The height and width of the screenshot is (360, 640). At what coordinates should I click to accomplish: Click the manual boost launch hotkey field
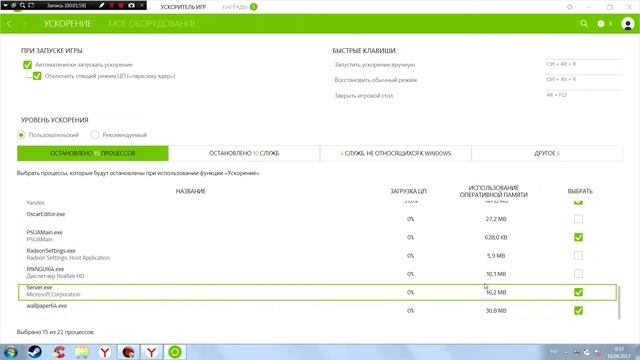tap(584, 65)
